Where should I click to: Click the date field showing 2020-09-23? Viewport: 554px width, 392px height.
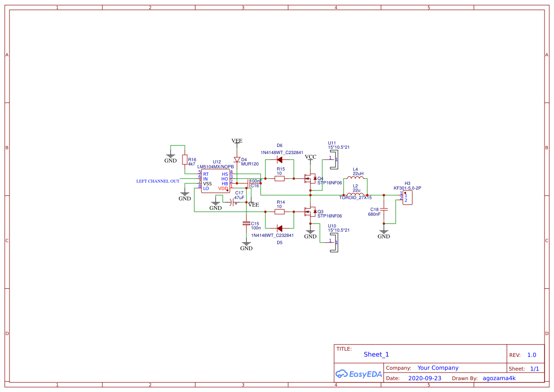click(x=425, y=378)
